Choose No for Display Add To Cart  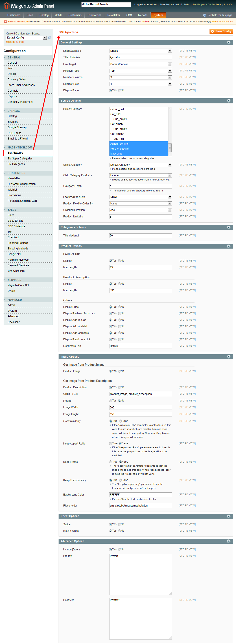[120, 320]
